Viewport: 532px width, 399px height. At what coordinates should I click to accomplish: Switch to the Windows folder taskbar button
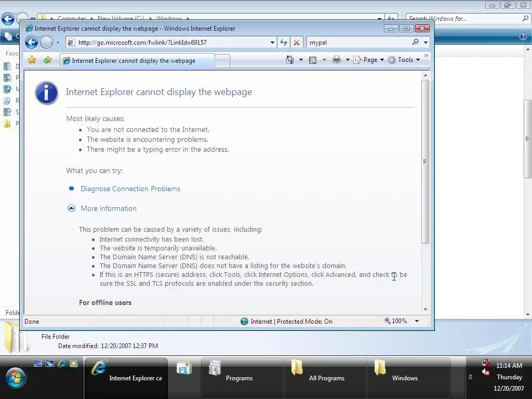[408, 378]
